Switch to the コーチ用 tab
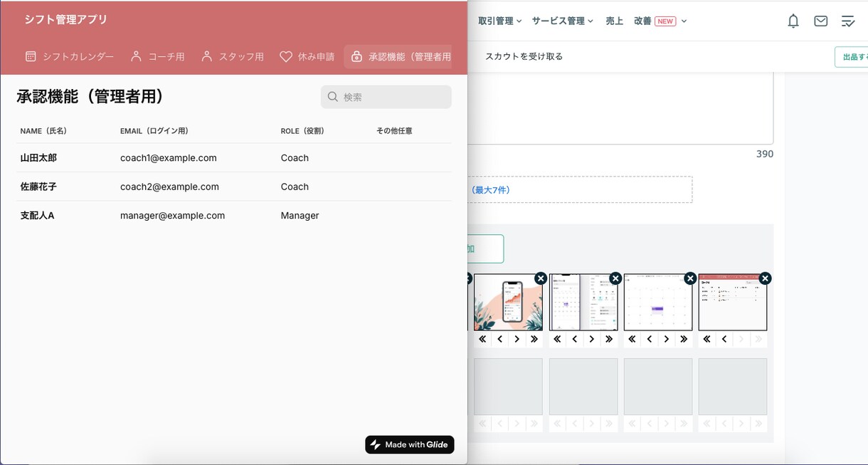This screenshot has width=868, height=465. 157,56
